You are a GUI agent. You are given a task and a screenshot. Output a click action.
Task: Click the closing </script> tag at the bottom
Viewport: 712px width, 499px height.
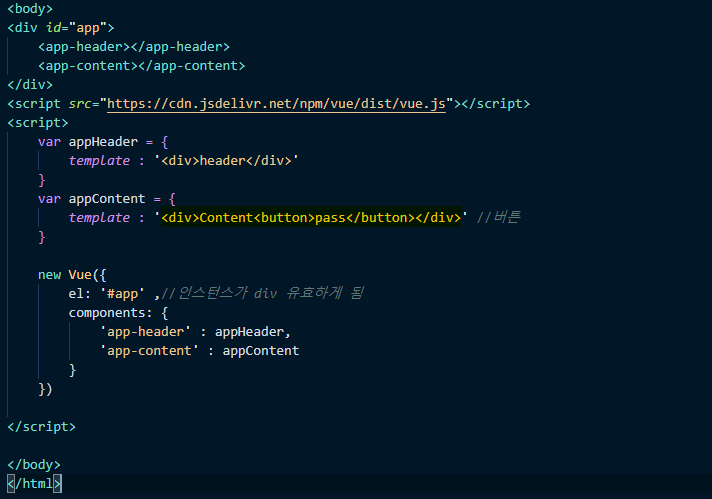[x=42, y=427]
